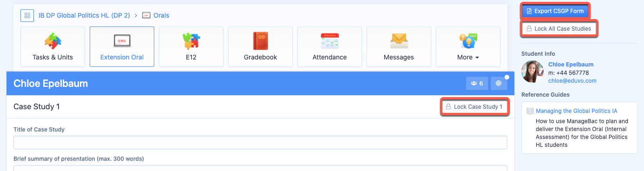
Task: Click the class grid icon beside IB DP Global Politics
Action: (x=27, y=15)
